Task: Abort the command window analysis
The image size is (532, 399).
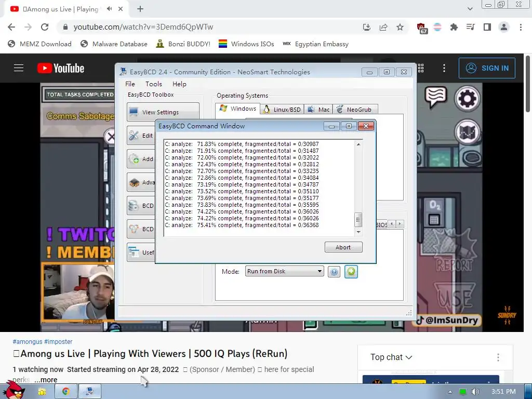Action: (343, 247)
